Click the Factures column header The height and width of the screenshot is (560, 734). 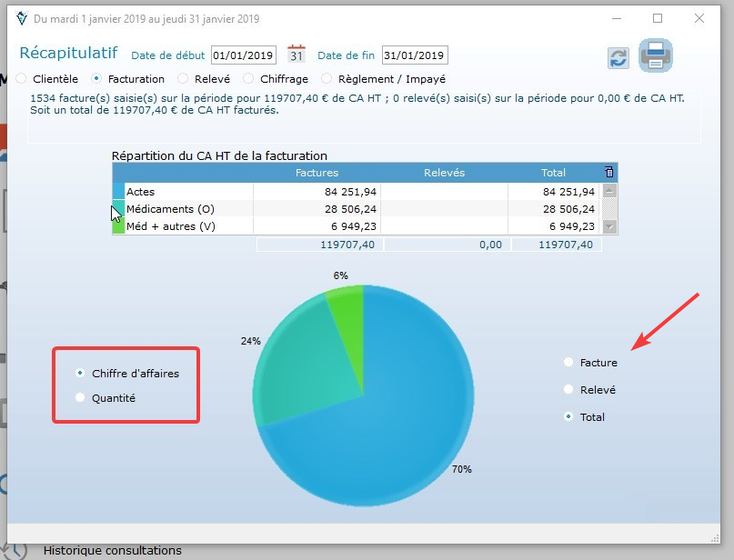tap(317, 173)
